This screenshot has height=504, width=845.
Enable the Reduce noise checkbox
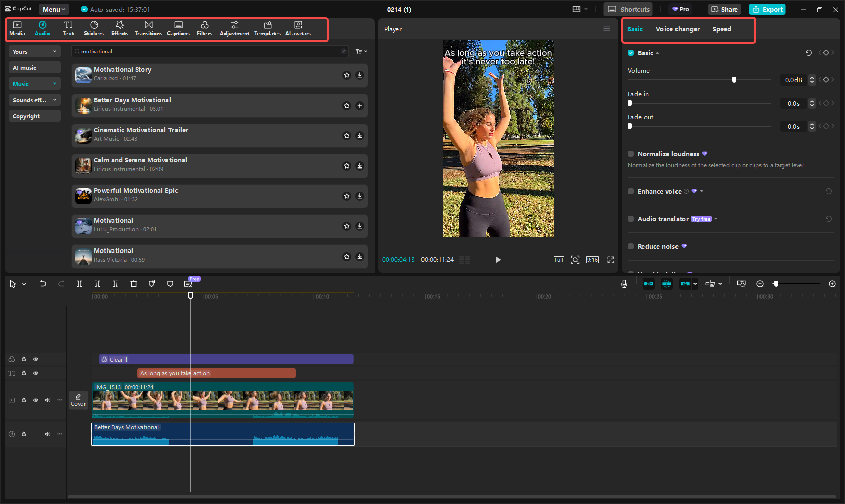[x=631, y=246]
